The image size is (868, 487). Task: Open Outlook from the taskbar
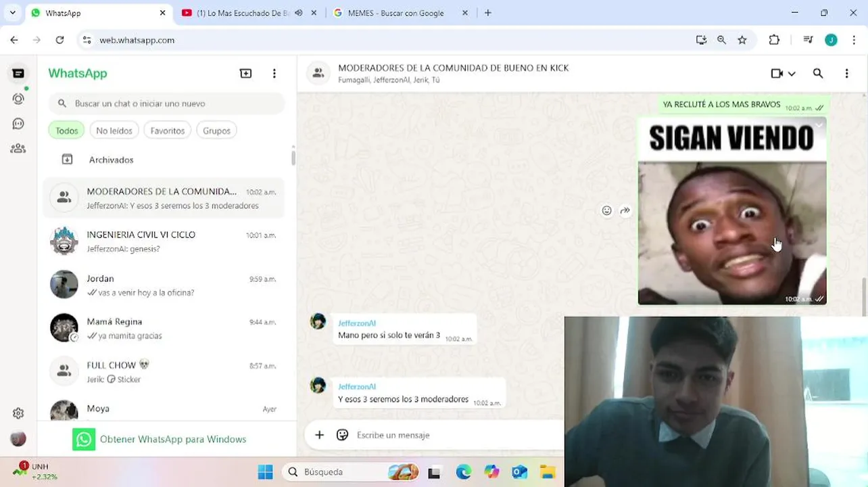pos(519,472)
